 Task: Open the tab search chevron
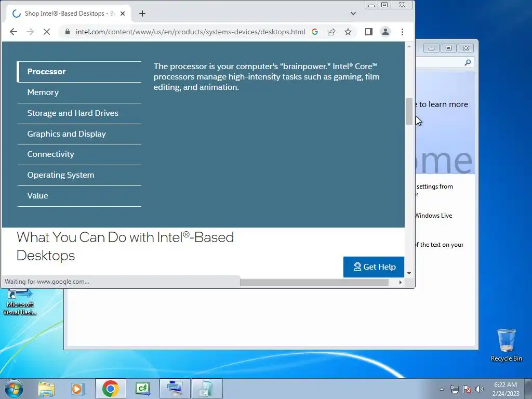click(x=353, y=14)
